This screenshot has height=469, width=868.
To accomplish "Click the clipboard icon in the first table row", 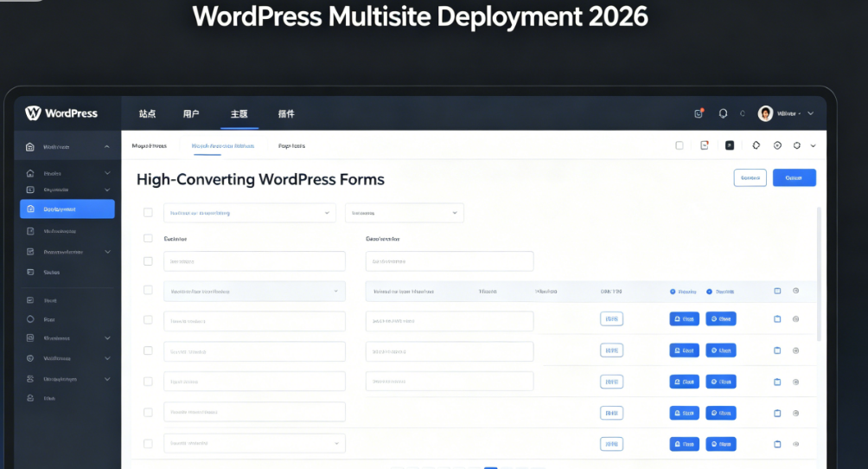I will (776, 319).
